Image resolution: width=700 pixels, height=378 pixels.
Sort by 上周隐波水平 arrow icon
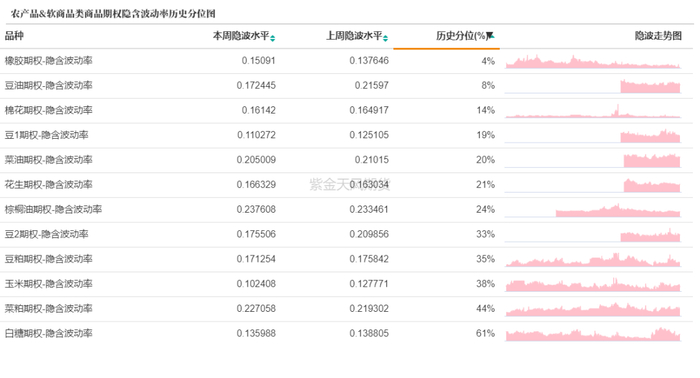(x=385, y=38)
